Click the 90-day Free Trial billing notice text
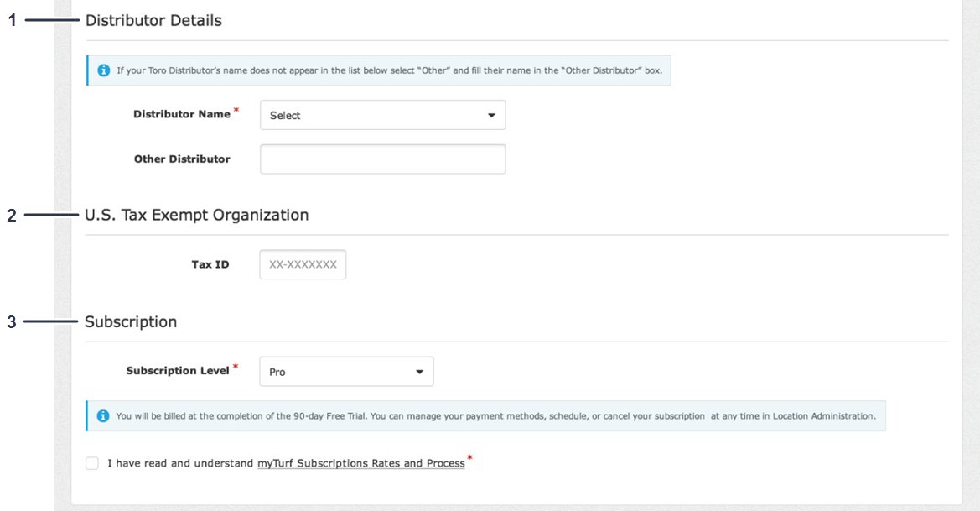980x511 pixels. click(495, 415)
